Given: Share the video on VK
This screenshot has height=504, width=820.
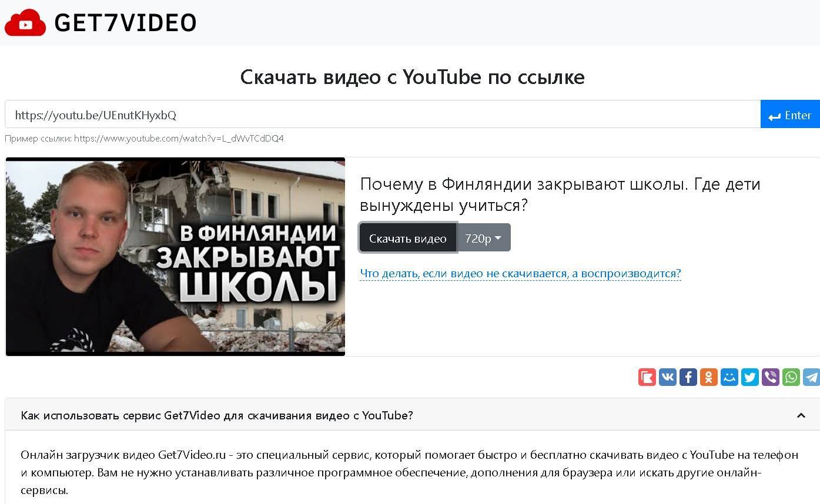Looking at the screenshot, I should click(x=668, y=377).
